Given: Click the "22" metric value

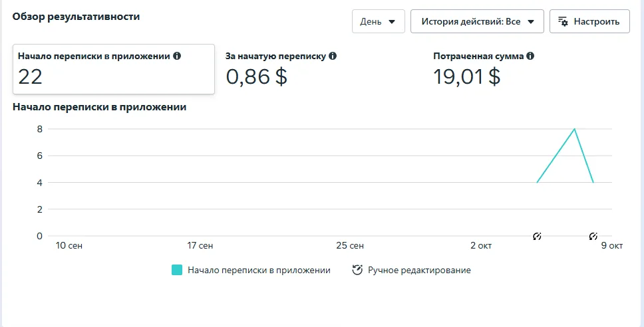Looking at the screenshot, I should coord(30,76).
